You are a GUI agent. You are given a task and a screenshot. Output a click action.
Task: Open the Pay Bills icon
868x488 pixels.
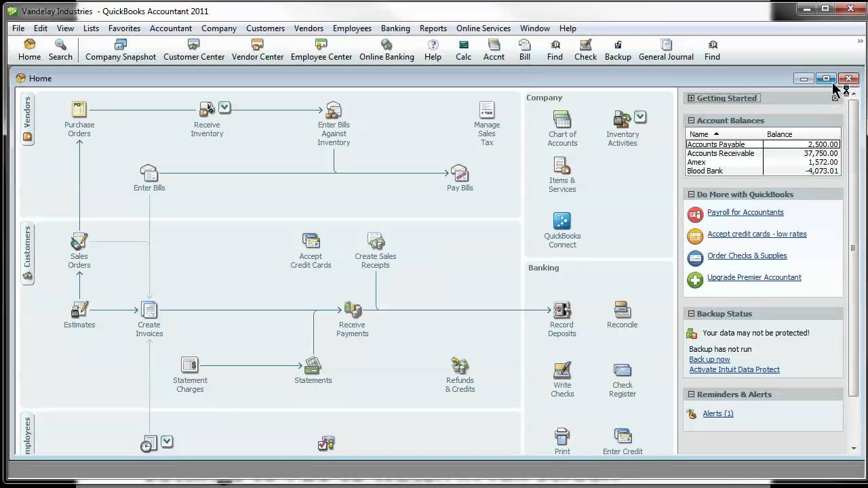pyautogui.click(x=460, y=173)
